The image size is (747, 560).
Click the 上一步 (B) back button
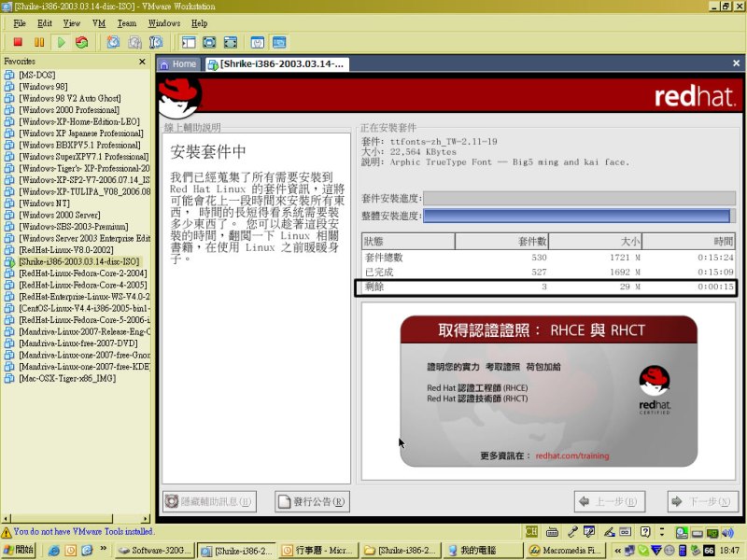pos(610,501)
